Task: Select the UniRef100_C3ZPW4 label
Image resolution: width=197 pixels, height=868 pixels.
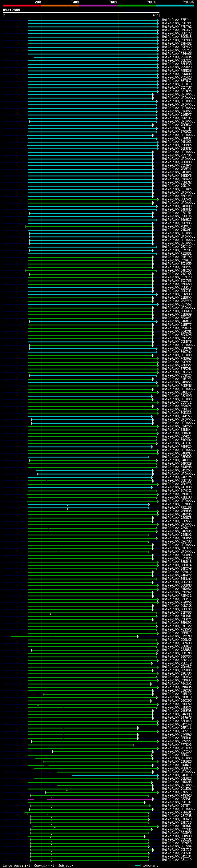Action: (x=176, y=799)
